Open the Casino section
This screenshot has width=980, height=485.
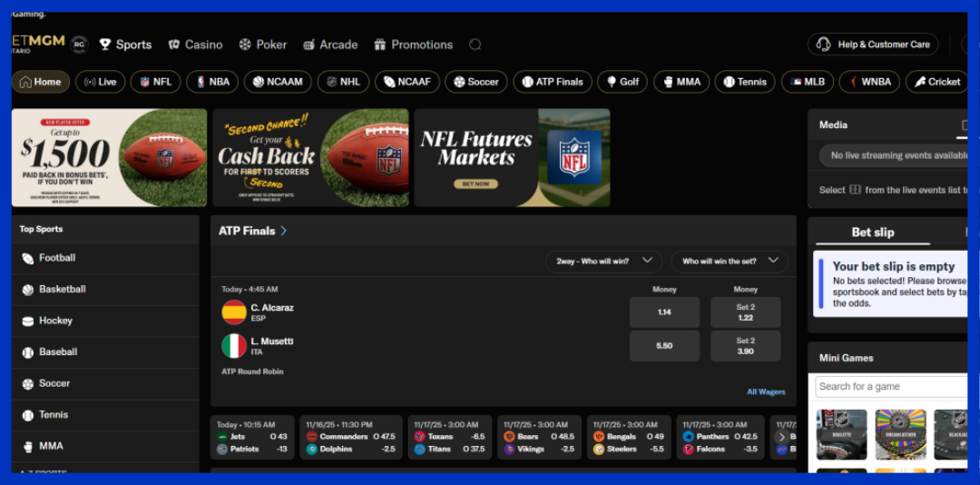click(196, 45)
